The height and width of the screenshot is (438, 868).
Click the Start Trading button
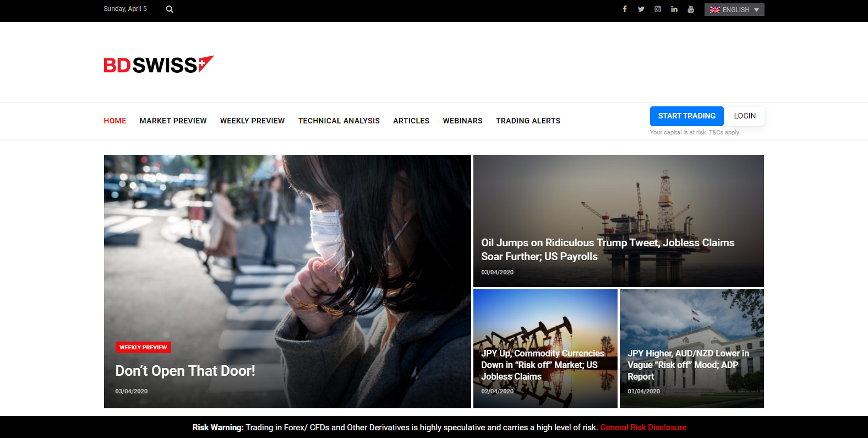pyautogui.click(x=687, y=116)
